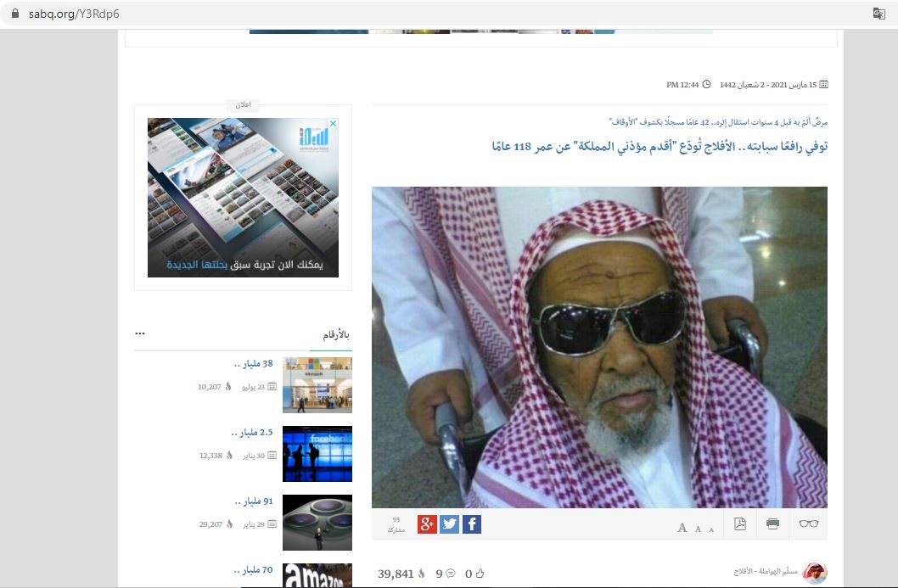The height and width of the screenshot is (588, 898).
Task: Close the advertisement with the X button
Action: (x=333, y=124)
